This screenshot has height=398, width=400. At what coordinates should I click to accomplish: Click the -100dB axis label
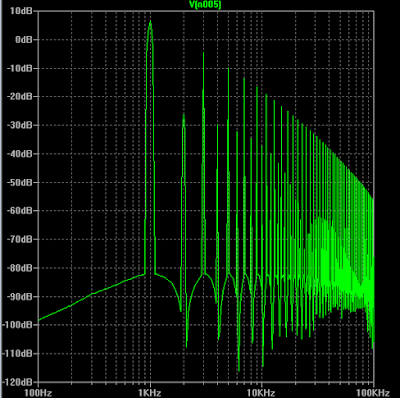pos(17,325)
